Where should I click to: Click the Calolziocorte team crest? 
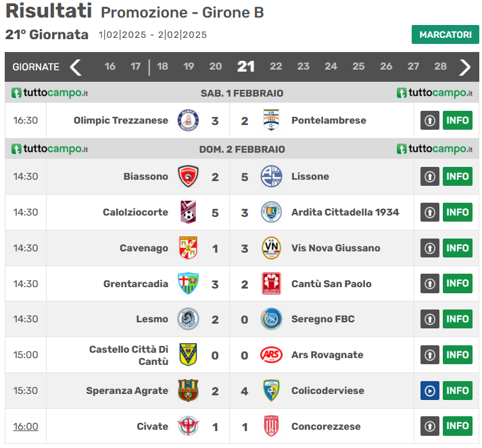tap(188, 212)
